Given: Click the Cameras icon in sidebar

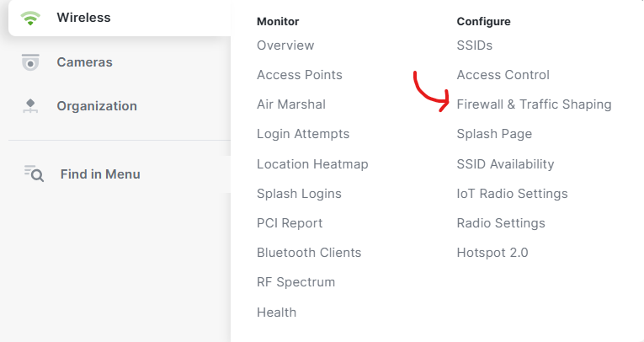Looking at the screenshot, I should coord(30,62).
